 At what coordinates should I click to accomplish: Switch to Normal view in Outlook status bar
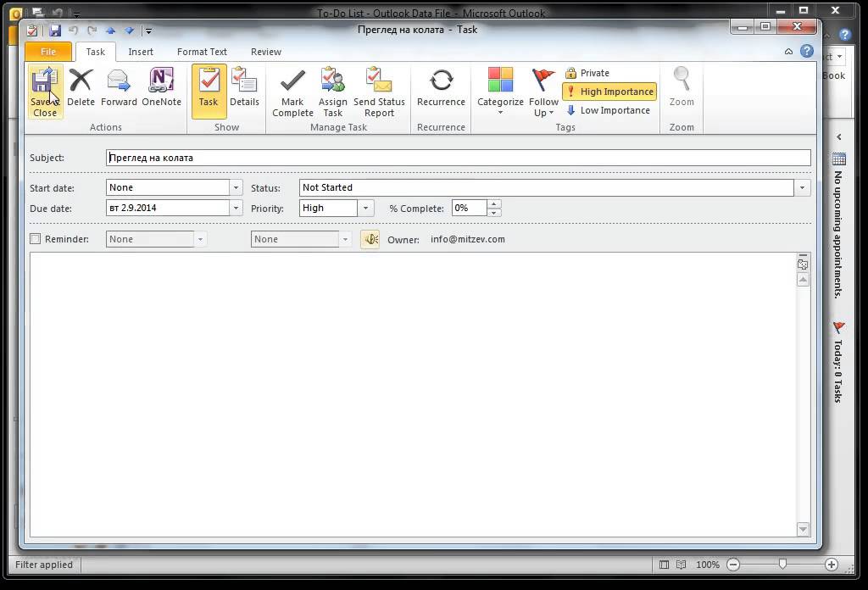[x=664, y=565]
